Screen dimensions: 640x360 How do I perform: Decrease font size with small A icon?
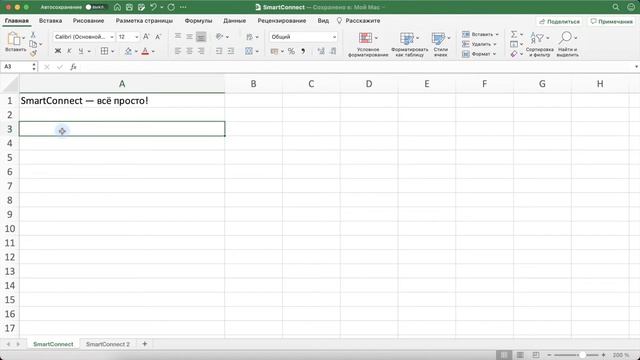click(158, 37)
